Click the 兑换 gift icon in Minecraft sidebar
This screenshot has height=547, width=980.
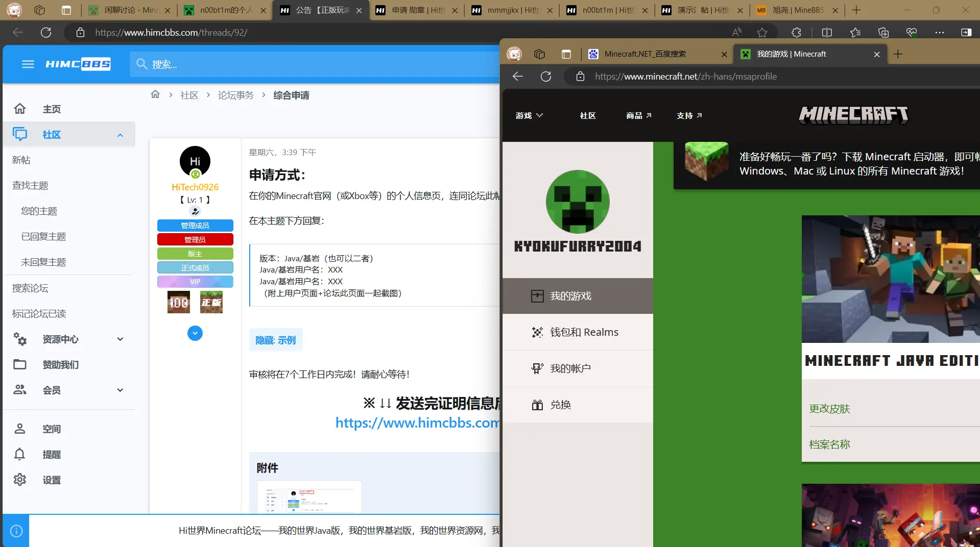537,405
